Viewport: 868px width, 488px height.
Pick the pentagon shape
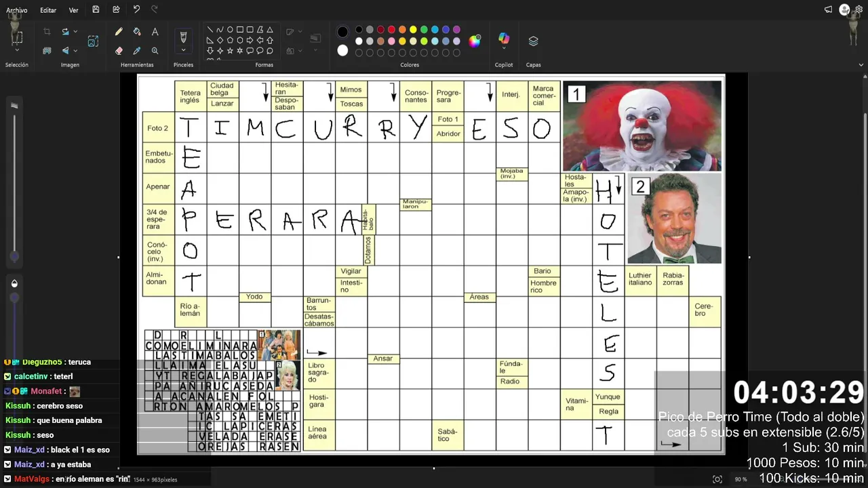coord(230,40)
